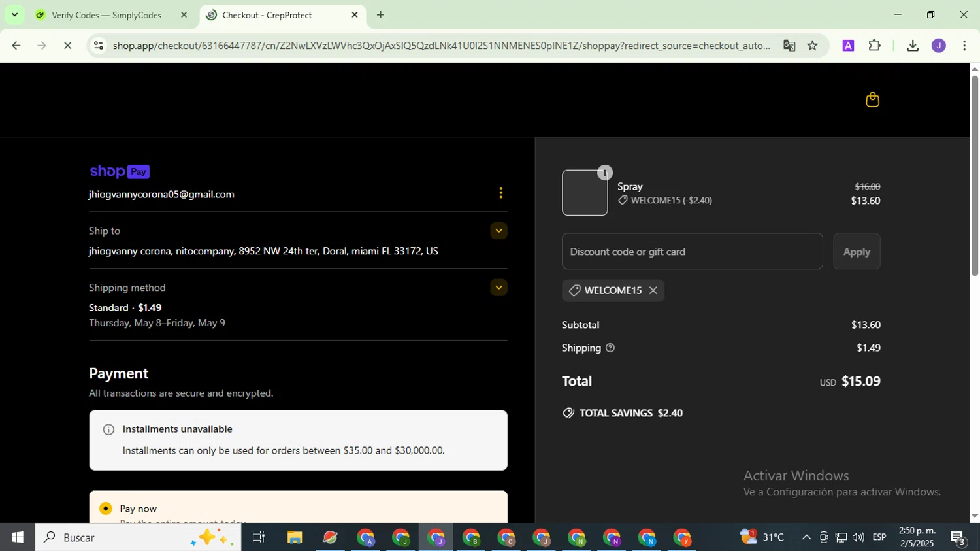Expand the Shipping method section

click(498, 288)
